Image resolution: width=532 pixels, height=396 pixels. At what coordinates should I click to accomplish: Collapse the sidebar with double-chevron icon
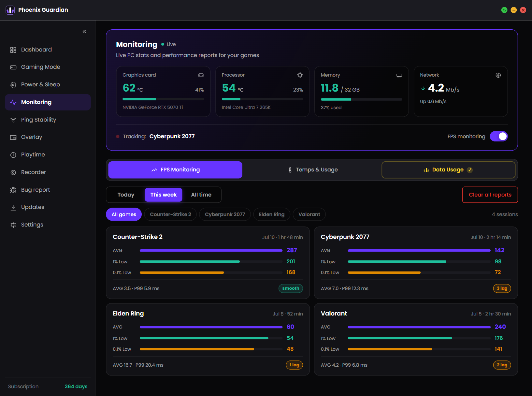(85, 32)
